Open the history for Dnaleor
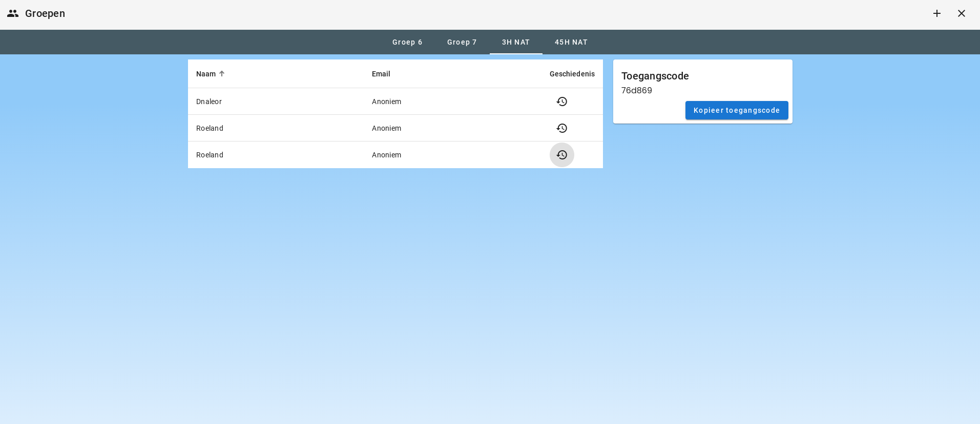The image size is (980, 424). pyautogui.click(x=561, y=102)
